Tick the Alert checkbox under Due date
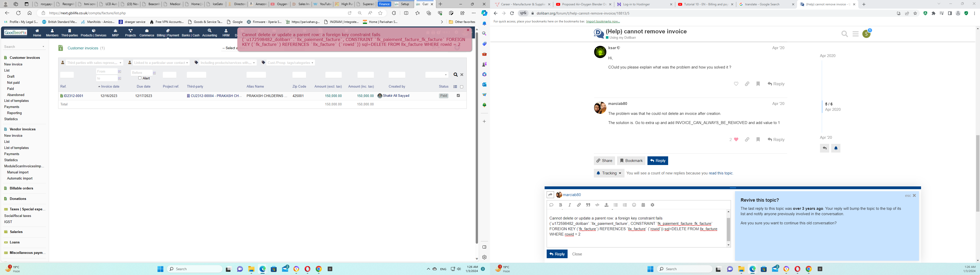Screen dimensions: 980x275 [140, 78]
